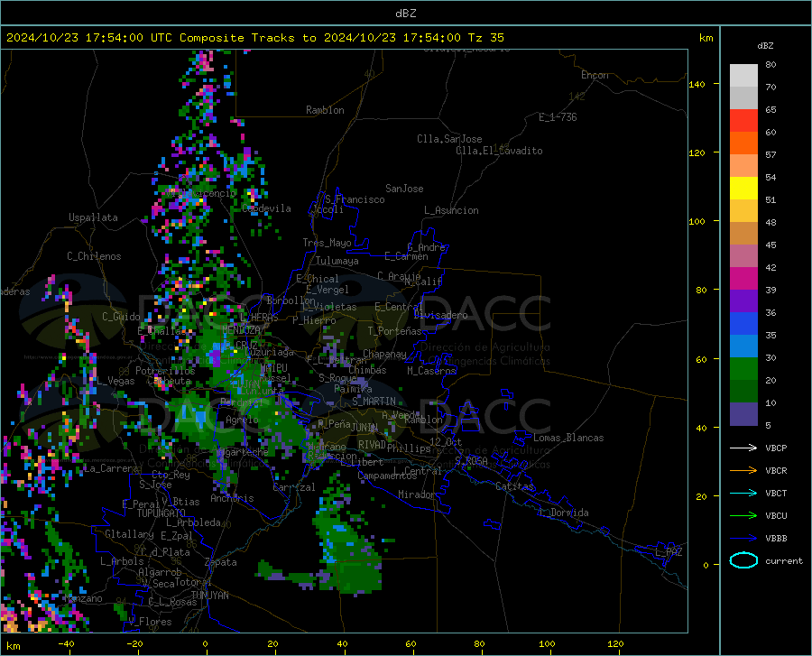812x656 pixels.
Task: Click the 'TUNUYAN' label on map
Action: 209,596
